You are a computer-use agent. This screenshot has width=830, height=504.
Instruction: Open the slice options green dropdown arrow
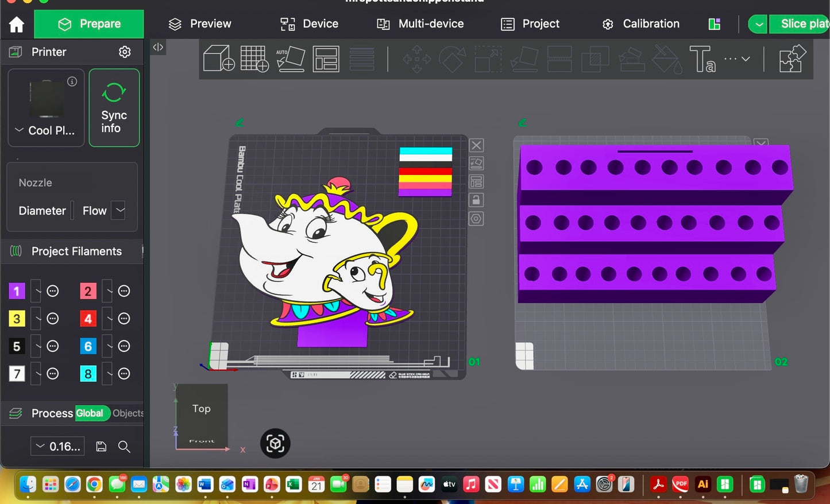click(x=758, y=24)
